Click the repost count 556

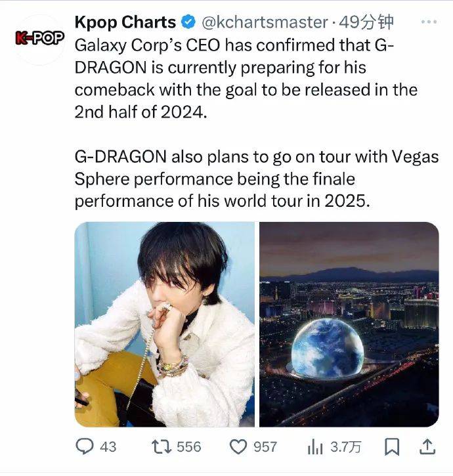click(x=189, y=447)
